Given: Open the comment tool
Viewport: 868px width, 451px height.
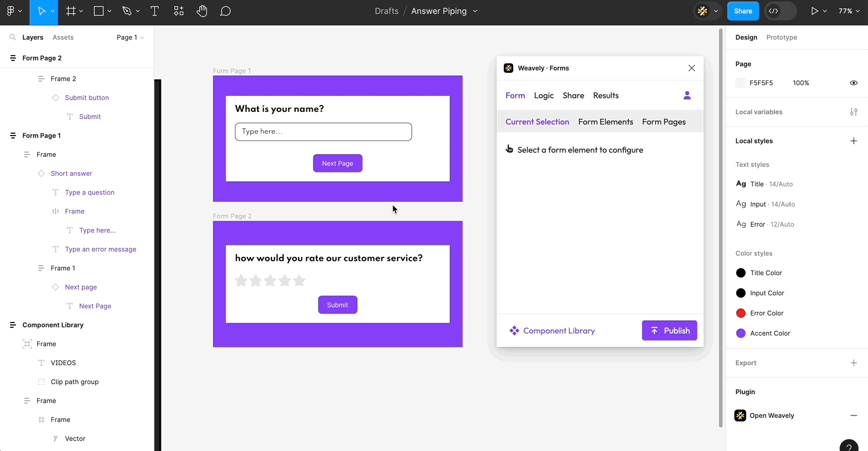Looking at the screenshot, I should coord(225,11).
